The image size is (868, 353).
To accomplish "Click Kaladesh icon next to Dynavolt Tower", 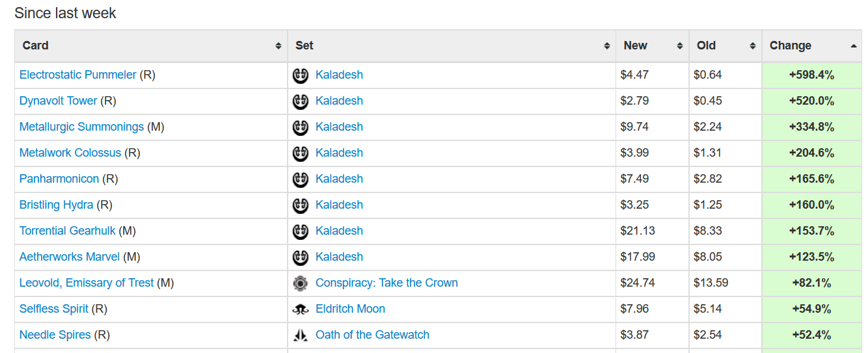I will pyautogui.click(x=300, y=101).
